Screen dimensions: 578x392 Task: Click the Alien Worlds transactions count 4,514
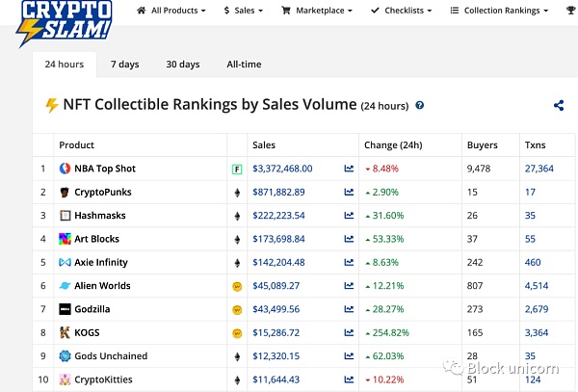coord(538,286)
